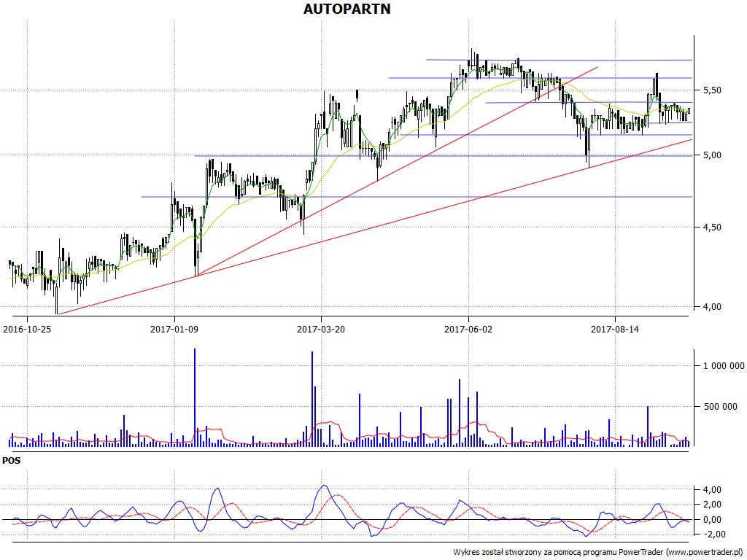Click the PowerTrader credit text at bottom
Screen dimensions: 747x560
(x=599, y=553)
